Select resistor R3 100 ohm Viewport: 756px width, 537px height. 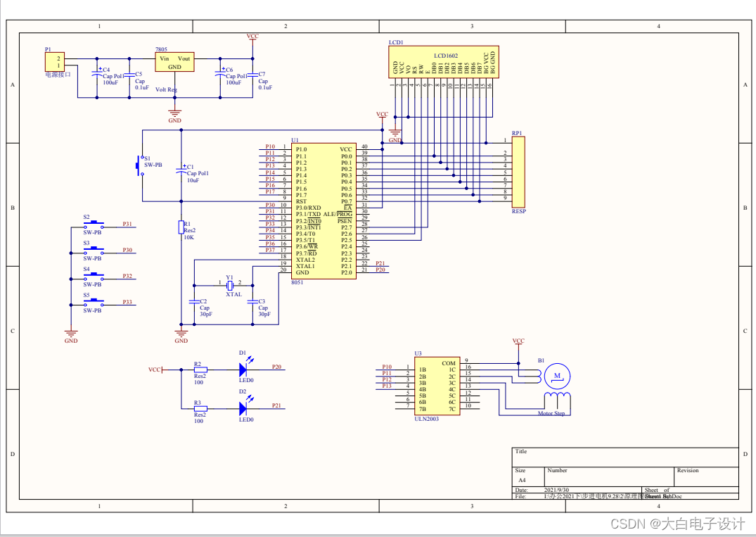[200, 409]
